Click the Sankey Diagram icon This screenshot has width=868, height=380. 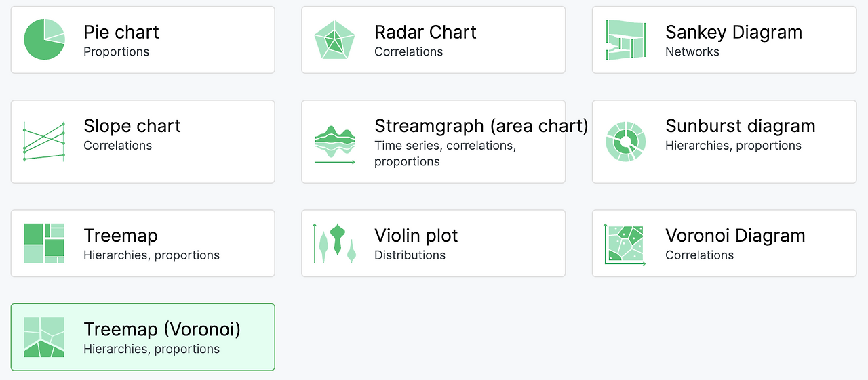tap(626, 40)
